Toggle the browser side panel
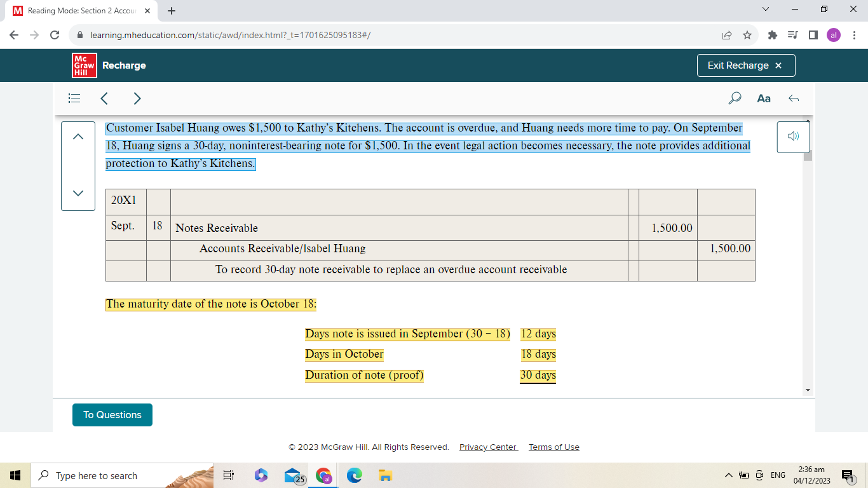 (x=813, y=35)
